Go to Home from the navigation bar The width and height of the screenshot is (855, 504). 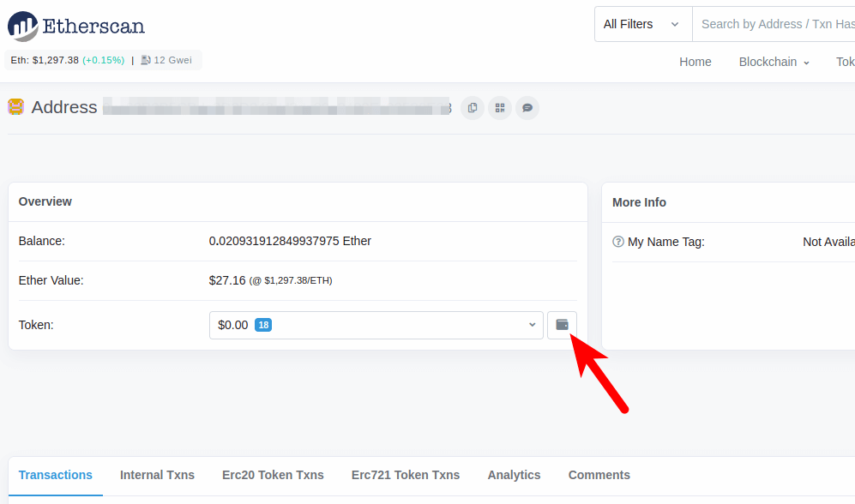point(695,62)
